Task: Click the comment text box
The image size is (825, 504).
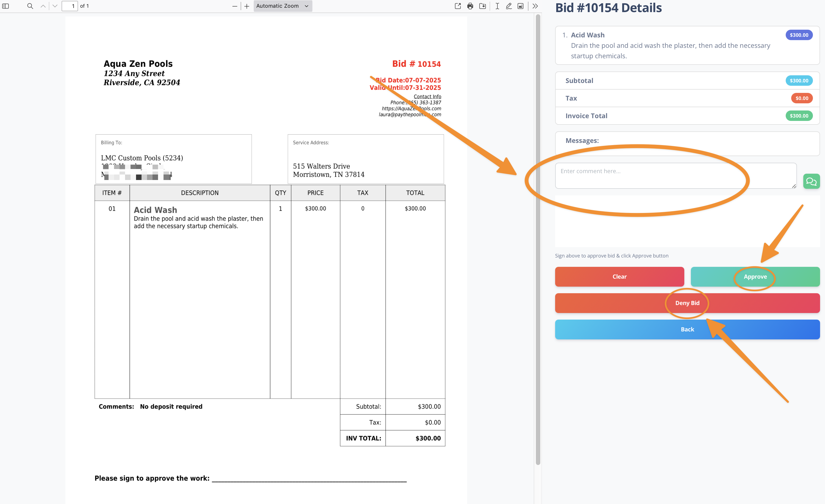Action: 675,176
